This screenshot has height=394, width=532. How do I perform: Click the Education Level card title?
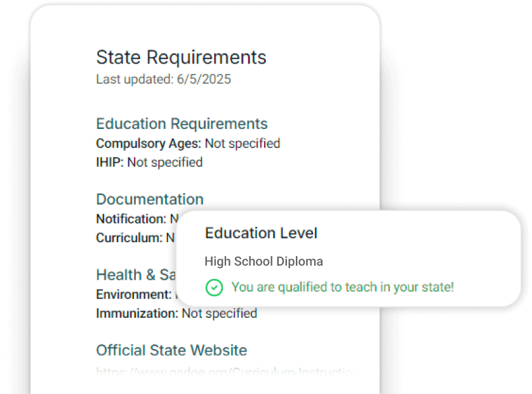(x=261, y=233)
